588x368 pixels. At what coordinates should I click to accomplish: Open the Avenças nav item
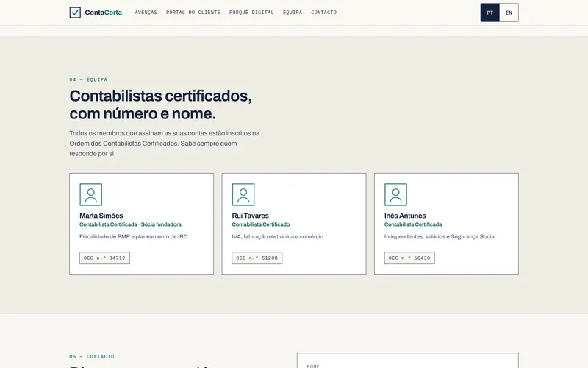(146, 13)
